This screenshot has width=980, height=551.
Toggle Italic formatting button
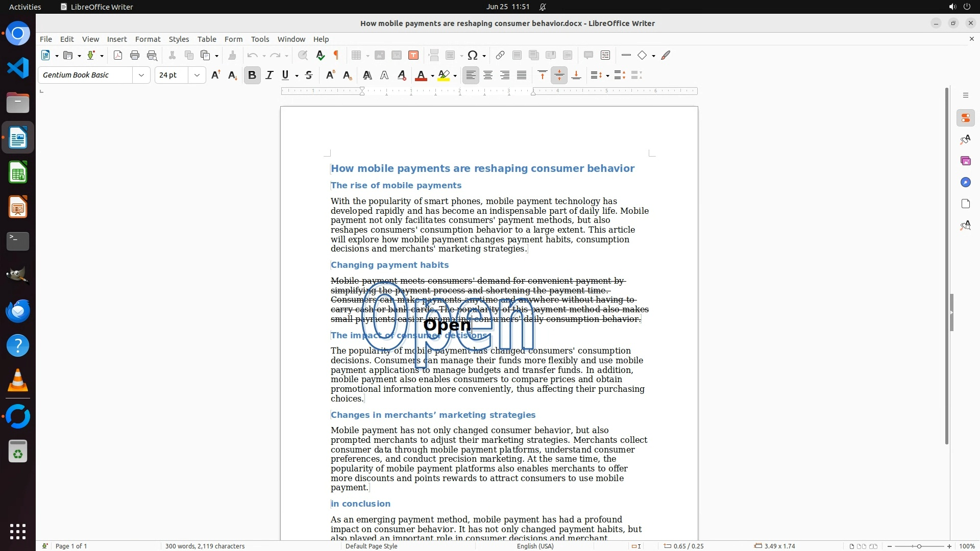click(x=269, y=76)
